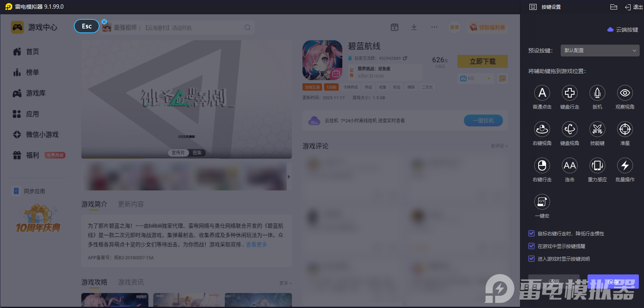644x308 pixels.
Task: Expand the B站 channel dropdown
Action: (476, 79)
